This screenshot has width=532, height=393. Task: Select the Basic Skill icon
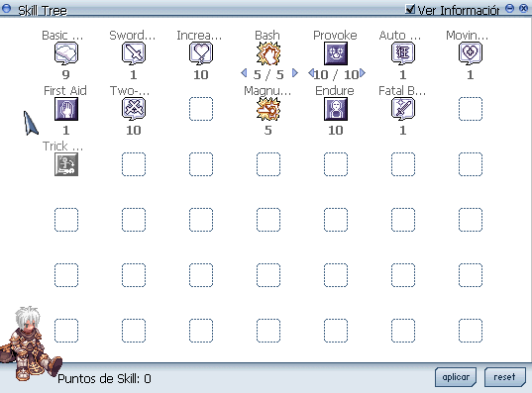click(66, 53)
